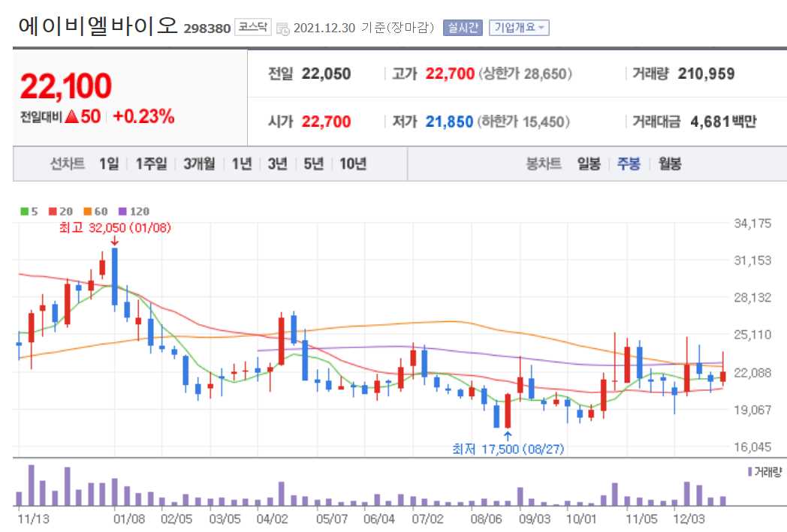Click the 시가 value 22,700
787x532 pixels.
(326, 122)
